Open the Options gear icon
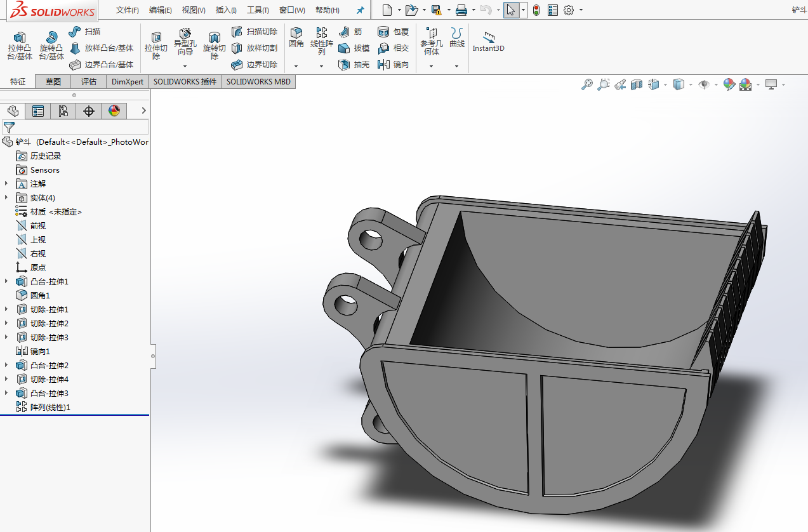Viewport: 808px width, 532px height. [569, 10]
